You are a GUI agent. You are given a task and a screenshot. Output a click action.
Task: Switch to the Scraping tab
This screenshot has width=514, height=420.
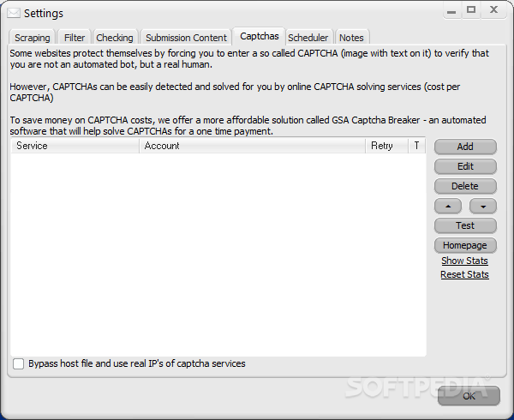33,38
